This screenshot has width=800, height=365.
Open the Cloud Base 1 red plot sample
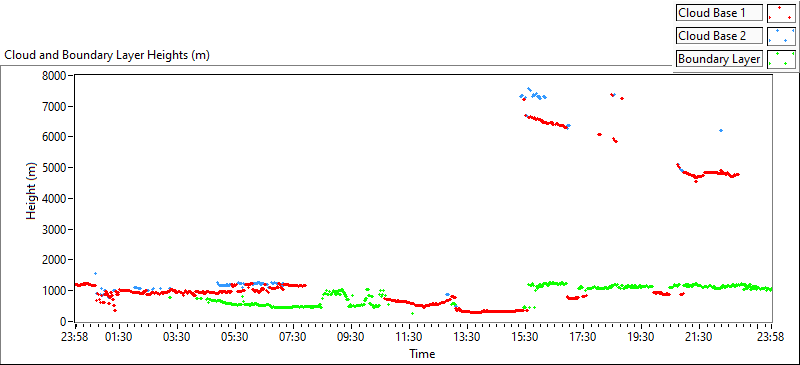(781, 13)
